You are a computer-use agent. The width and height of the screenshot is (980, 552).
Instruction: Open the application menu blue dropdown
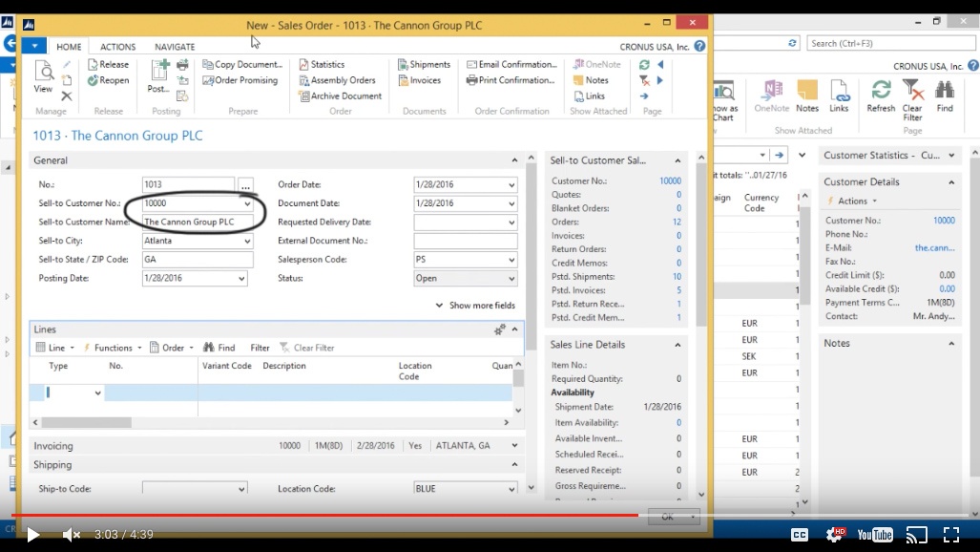pos(34,46)
